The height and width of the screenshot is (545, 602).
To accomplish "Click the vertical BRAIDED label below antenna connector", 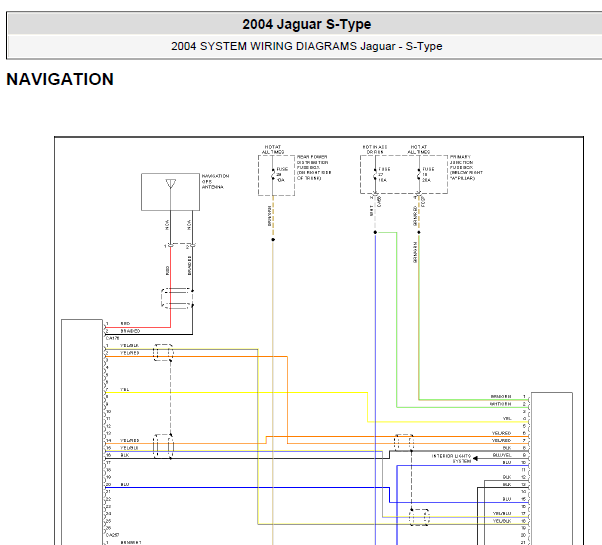I will pos(189,266).
